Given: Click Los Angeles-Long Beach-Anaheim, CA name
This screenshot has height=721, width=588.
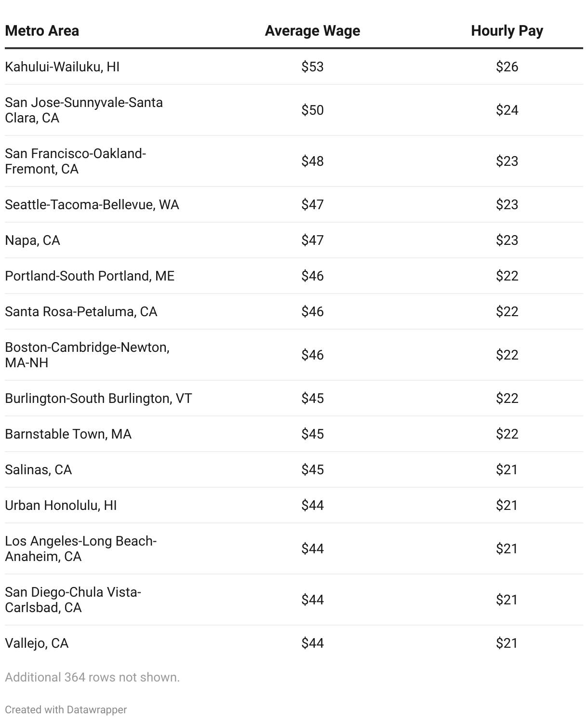Looking at the screenshot, I should (80, 548).
